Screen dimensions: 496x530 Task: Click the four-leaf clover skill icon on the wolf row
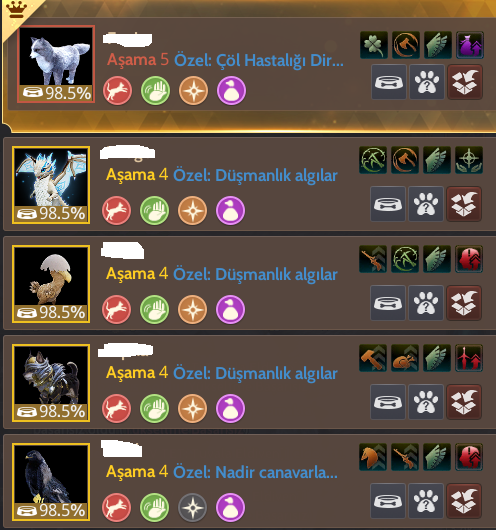374,45
